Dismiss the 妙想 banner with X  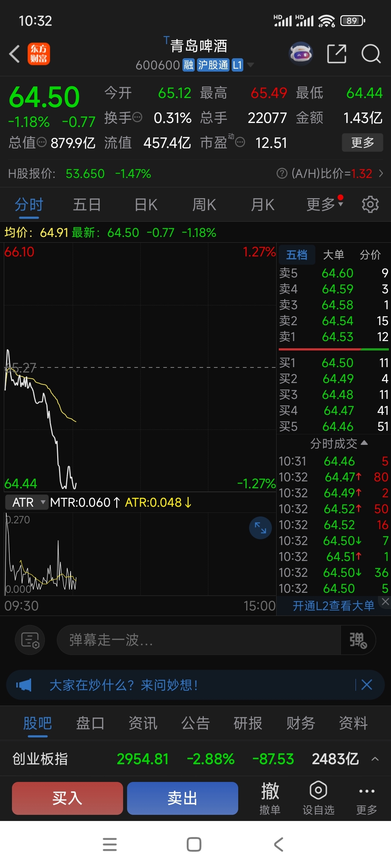[x=367, y=685]
